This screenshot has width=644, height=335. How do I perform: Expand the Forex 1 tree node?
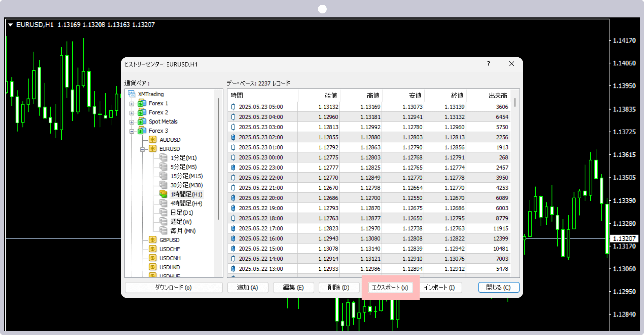[132, 104]
